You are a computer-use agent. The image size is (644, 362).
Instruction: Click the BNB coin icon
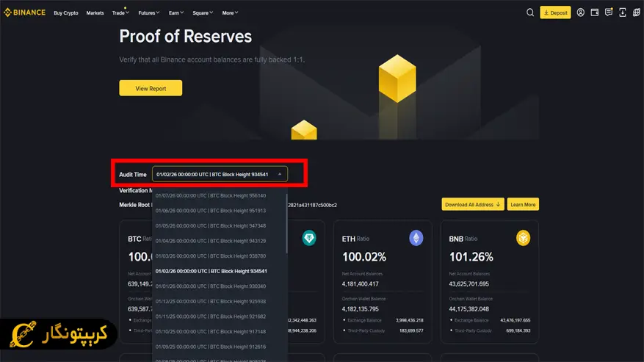(x=523, y=238)
